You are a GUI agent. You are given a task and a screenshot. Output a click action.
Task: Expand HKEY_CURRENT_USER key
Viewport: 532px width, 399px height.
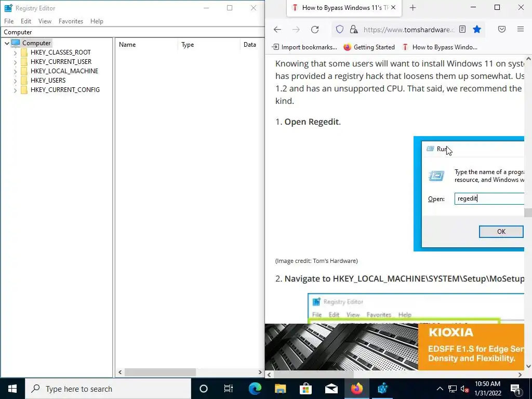click(x=15, y=62)
